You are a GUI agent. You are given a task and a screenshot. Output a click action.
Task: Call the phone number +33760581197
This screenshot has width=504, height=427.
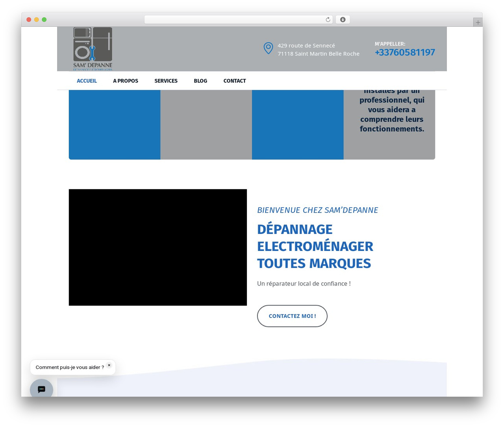[405, 52]
